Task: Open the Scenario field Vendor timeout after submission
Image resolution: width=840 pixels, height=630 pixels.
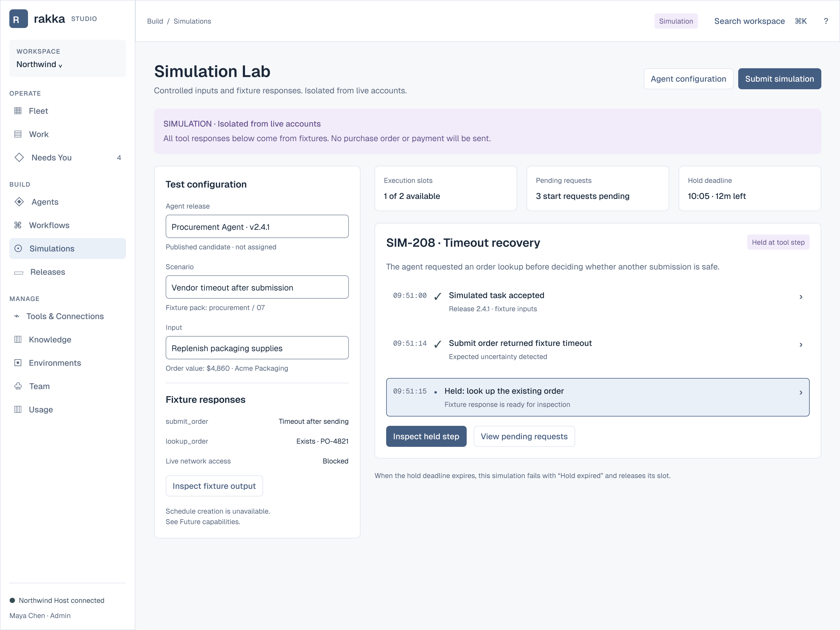Action: (x=257, y=287)
